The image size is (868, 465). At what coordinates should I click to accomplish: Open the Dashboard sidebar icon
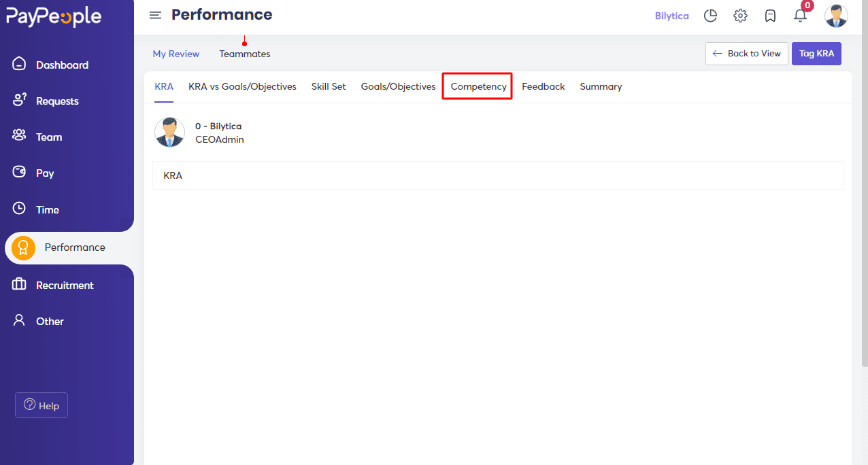[x=19, y=65]
